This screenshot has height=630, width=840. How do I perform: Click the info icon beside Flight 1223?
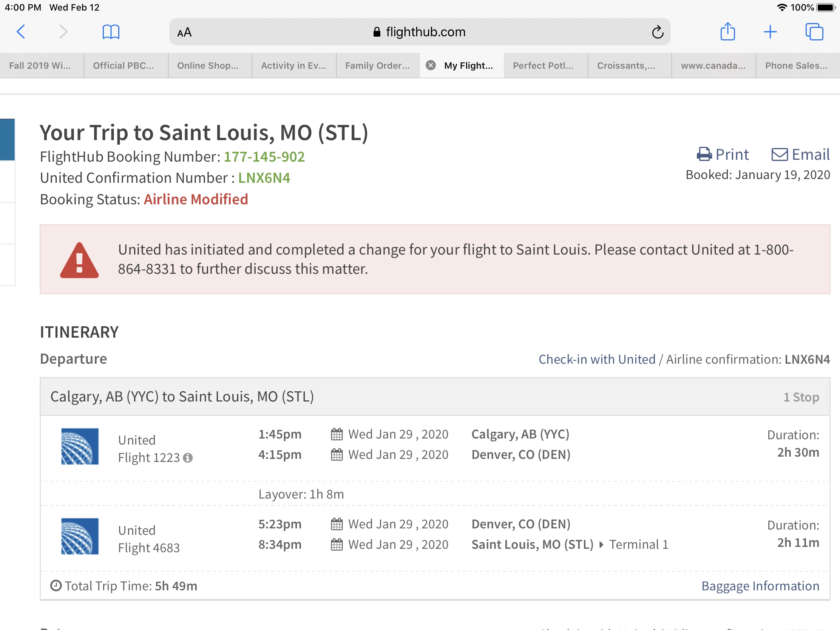coord(188,458)
